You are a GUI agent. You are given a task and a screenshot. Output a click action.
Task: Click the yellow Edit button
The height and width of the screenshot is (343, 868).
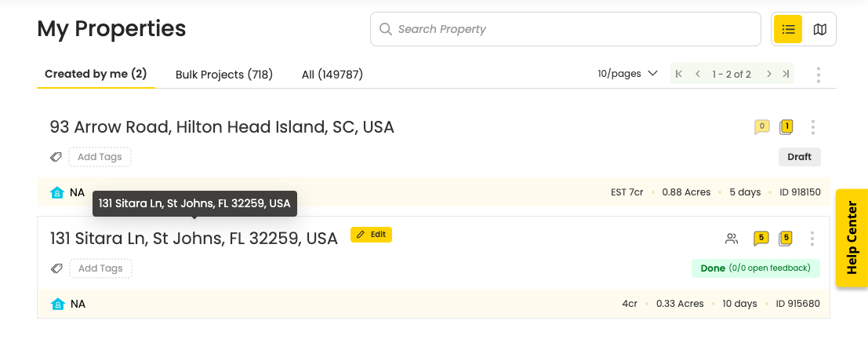[x=371, y=235]
